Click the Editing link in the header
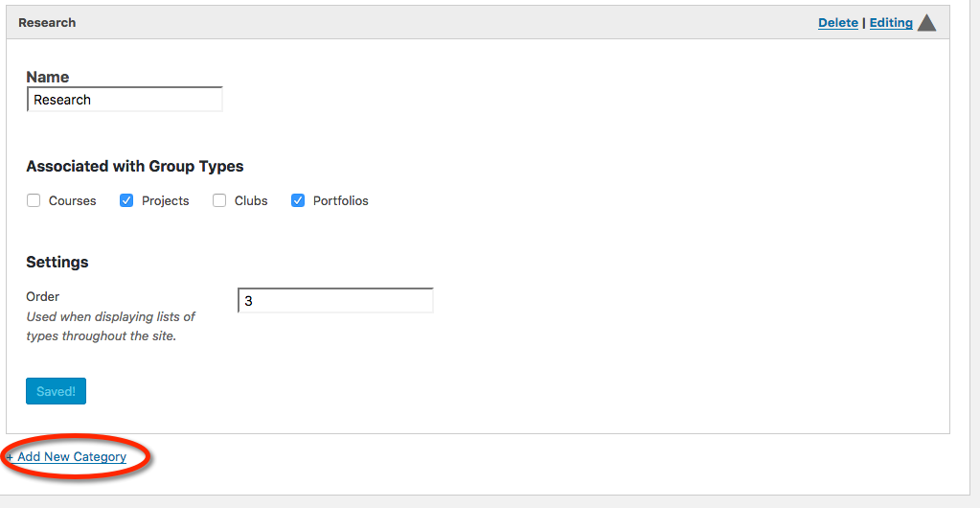The width and height of the screenshot is (980, 508). click(891, 22)
